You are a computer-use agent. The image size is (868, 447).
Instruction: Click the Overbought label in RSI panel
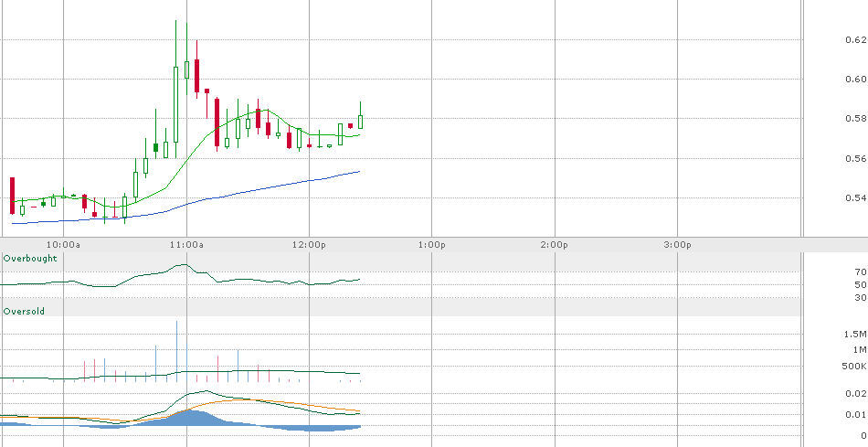point(30,258)
